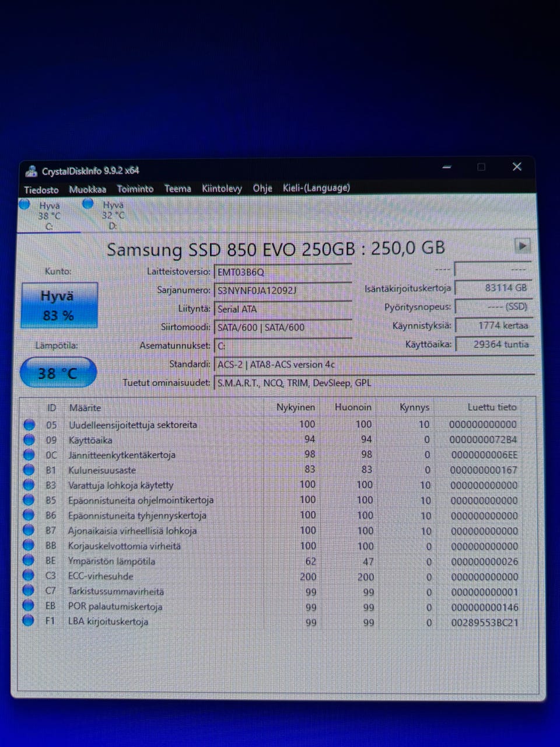Viewport: 560px width, 747px height.
Task: Select the Ajonaikaisia virheellisiä lohkoja row
Action: pyautogui.click(x=277, y=531)
